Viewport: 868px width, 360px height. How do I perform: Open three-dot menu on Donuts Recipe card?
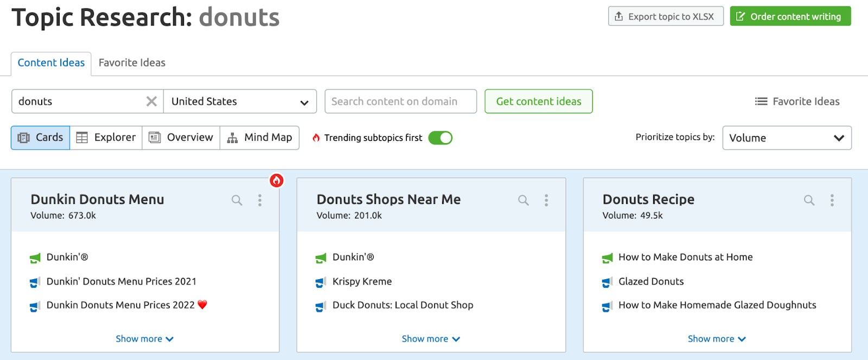(832, 201)
